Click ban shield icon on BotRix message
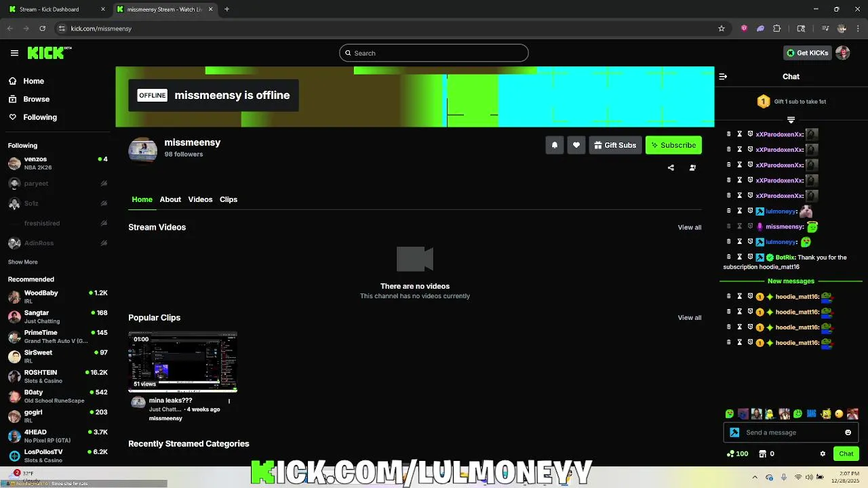868x488 pixels. (x=750, y=257)
